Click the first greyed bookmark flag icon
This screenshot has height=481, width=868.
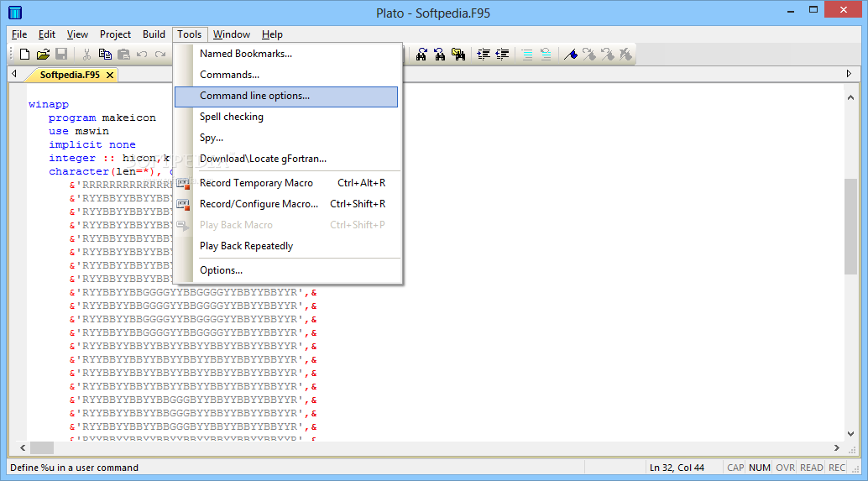(x=589, y=55)
